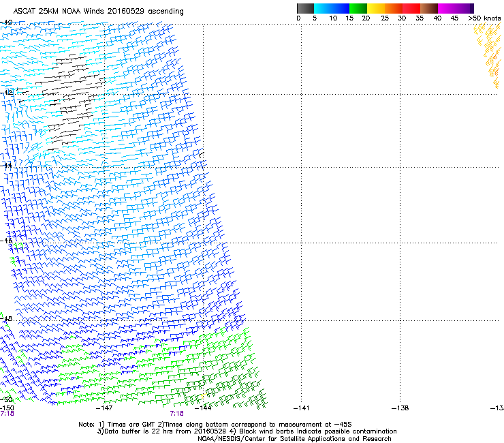Click the dark purple 45-50 knots legend segment
The width and height of the screenshot is (504, 443).
pos(464,8)
